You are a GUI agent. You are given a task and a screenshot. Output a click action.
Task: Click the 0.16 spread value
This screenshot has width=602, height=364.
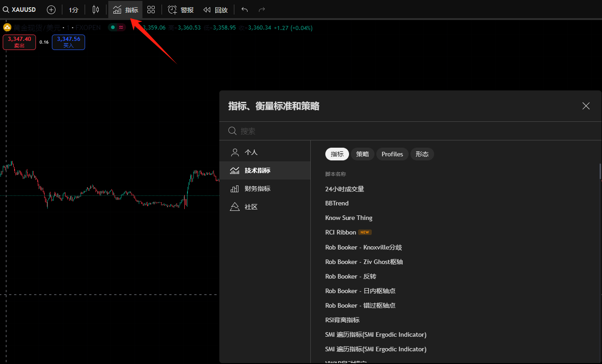click(44, 42)
